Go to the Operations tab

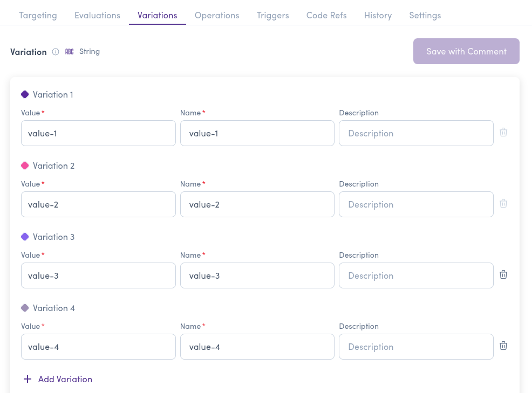coord(217,15)
